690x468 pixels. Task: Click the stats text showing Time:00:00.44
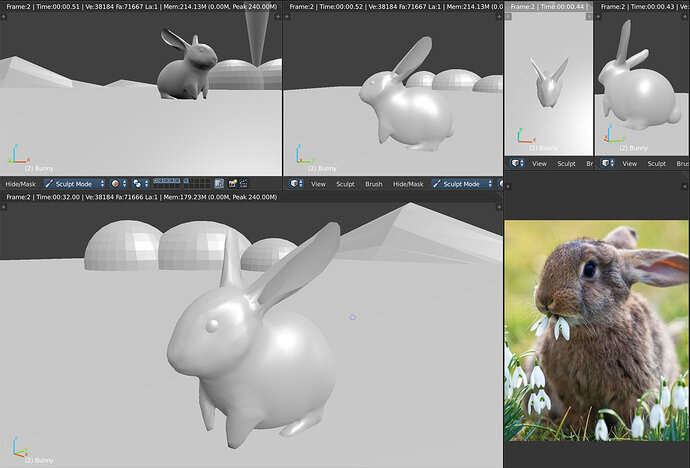(549, 7)
